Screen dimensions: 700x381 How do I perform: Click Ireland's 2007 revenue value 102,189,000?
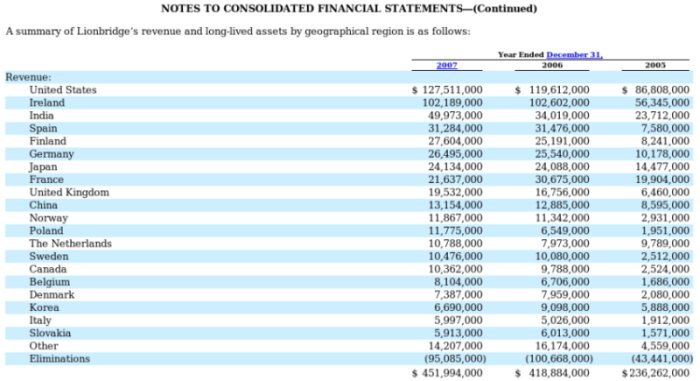tap(452, 103)
